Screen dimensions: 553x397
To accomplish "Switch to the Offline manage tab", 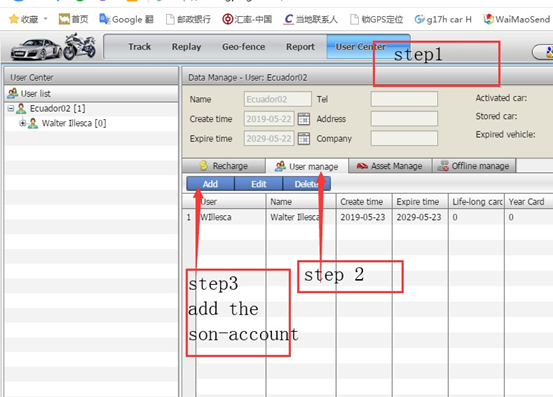I will click(x=474, y=166).
